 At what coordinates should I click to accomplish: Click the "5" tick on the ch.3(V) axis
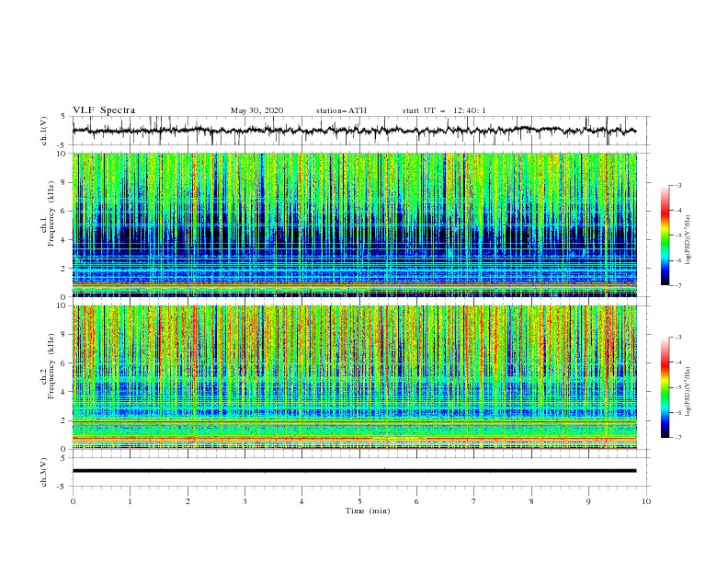[63, 457]
